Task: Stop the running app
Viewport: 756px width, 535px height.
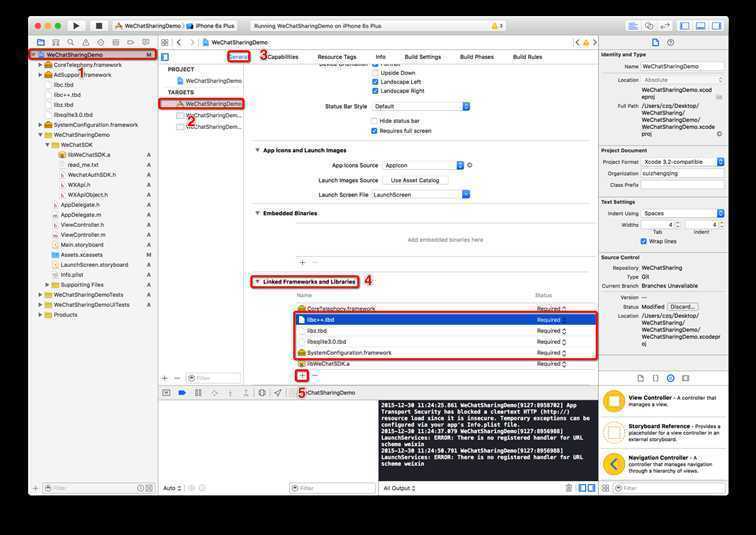Action: click(99, 26)
